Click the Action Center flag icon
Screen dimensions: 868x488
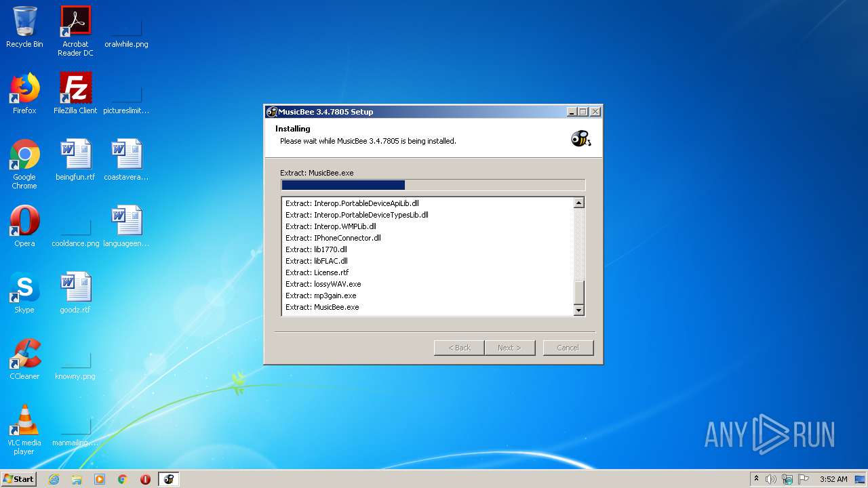click(804, 479)
